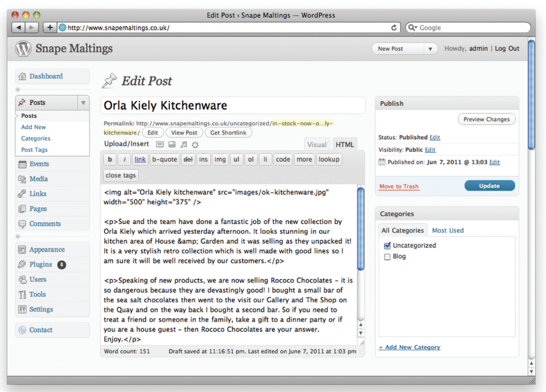Screen dimensions: 546x392
Task: Click Edit next to Status Published
Action: coord(435,137)
